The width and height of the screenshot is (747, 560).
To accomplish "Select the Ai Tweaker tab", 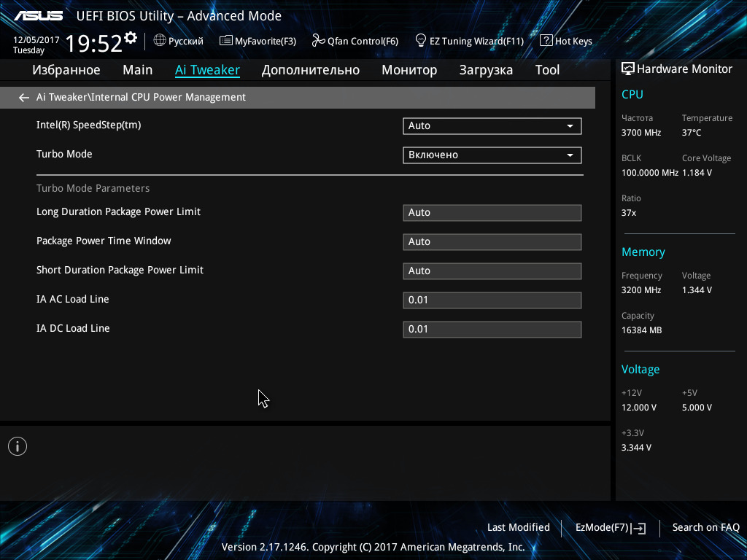I will 207,70.
